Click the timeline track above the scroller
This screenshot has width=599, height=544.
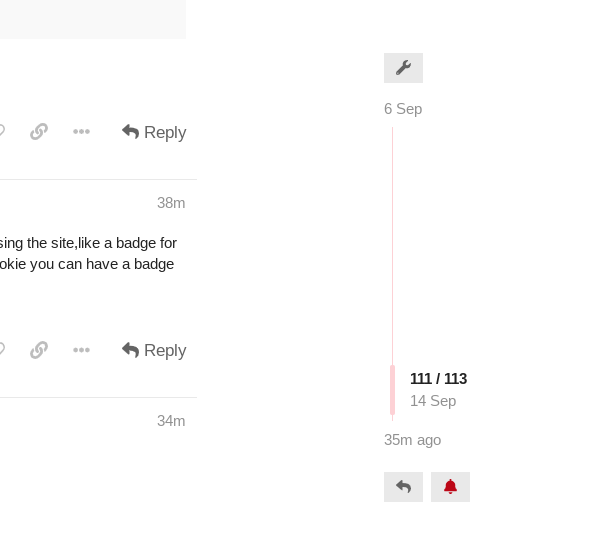point(392,246)
